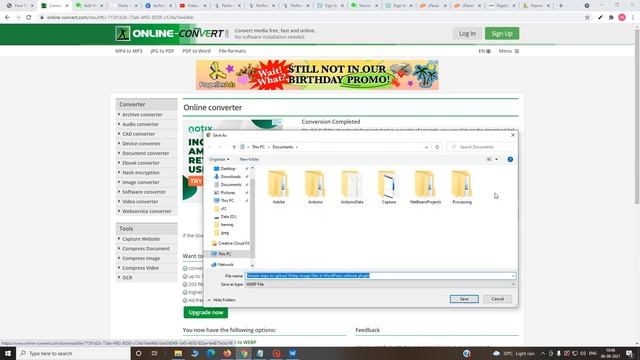Open the site Menu dropdown

(x=509, y=51)
